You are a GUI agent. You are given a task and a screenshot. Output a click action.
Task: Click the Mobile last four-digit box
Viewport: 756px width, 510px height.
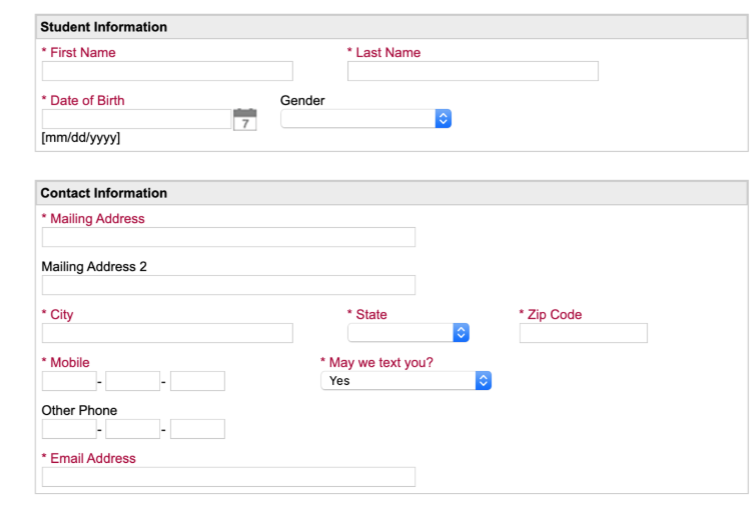pos(197,381)
